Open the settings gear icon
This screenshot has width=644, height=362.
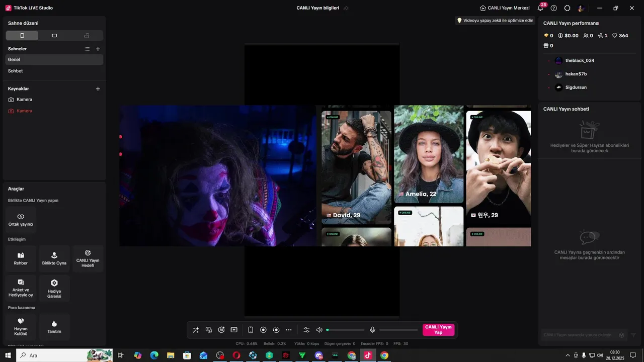click(567, 8)
